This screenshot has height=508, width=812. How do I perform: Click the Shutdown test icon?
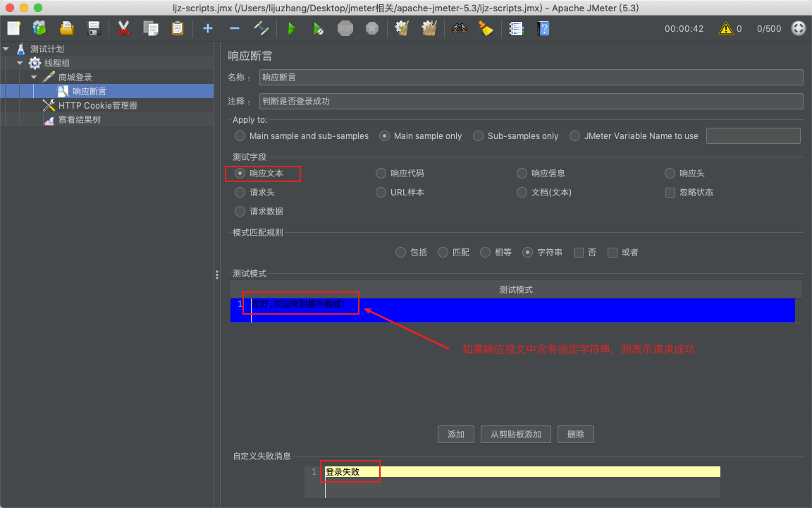coord(372,28)
